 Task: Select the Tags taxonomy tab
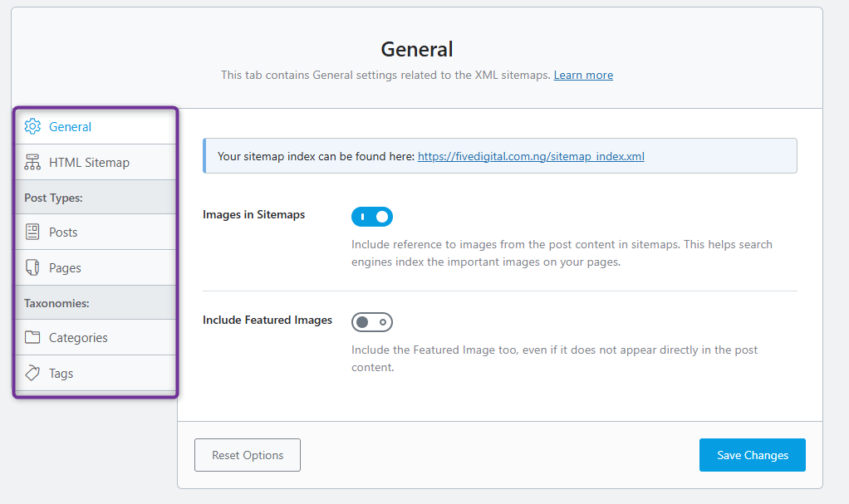[x=61, y=374]
